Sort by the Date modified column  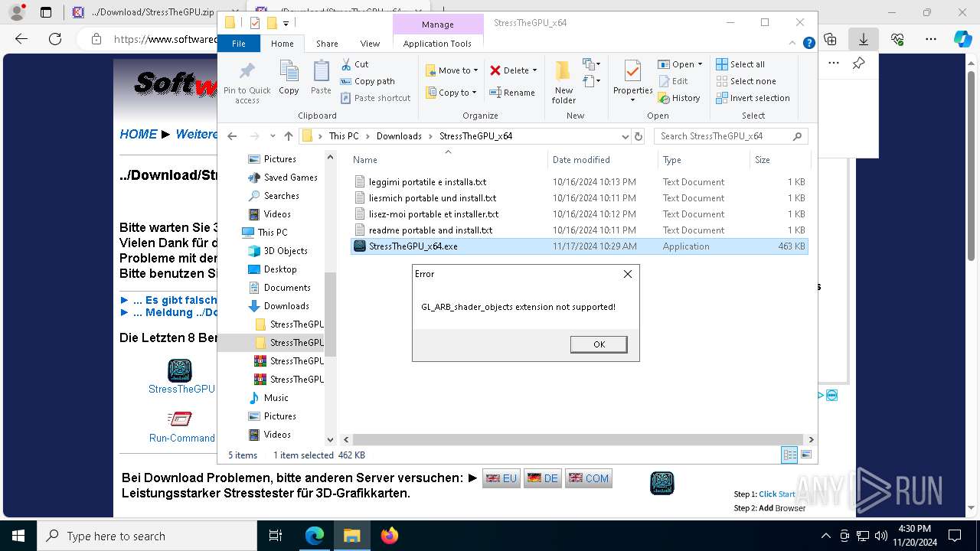[x=602, y=159]
